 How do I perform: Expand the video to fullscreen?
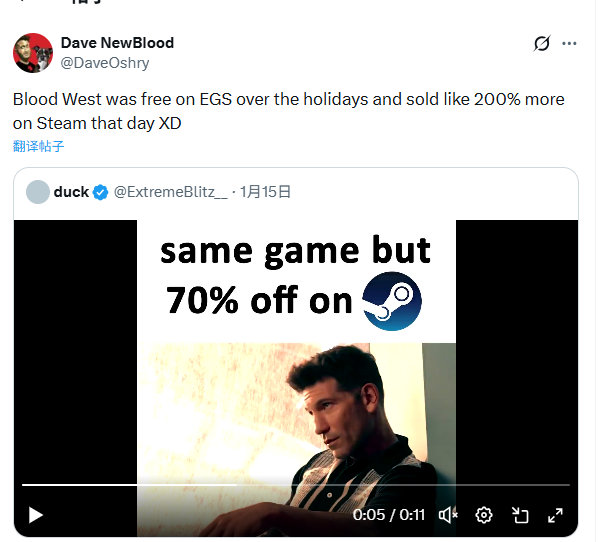click(x=555, y=515)
